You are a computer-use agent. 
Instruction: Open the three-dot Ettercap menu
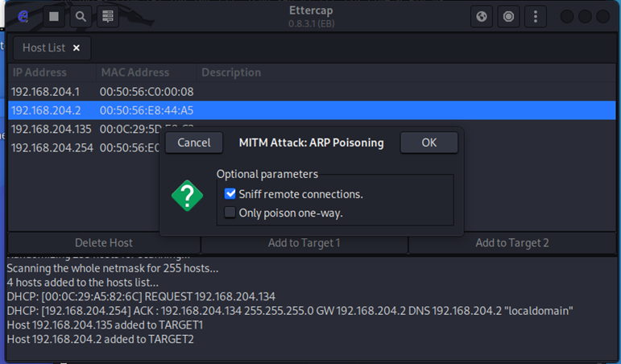[536, 16]
